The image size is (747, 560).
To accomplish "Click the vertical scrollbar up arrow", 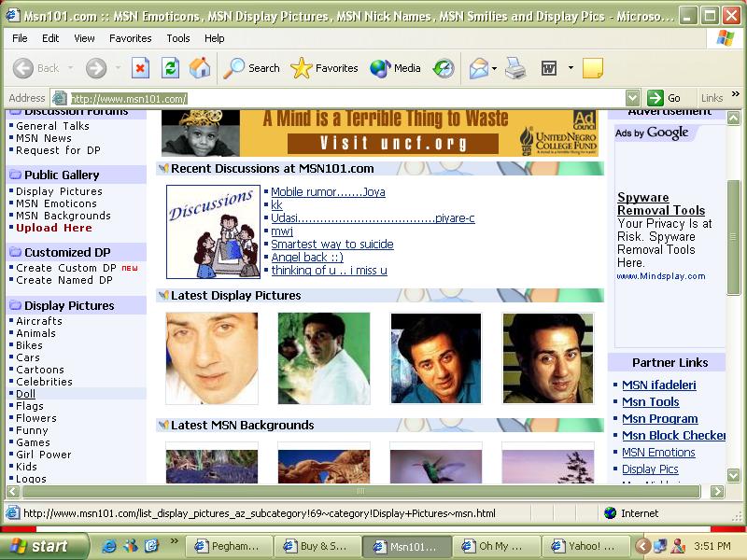I will (x=733, y=118).
